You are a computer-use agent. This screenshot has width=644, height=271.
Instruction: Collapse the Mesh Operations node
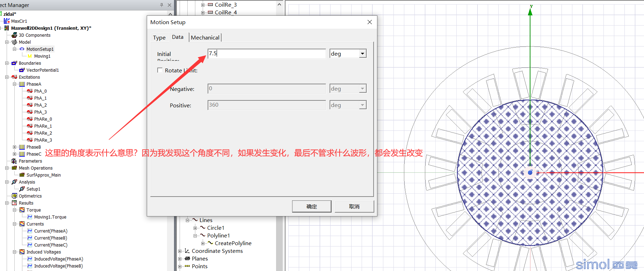(x=7, y=168)
